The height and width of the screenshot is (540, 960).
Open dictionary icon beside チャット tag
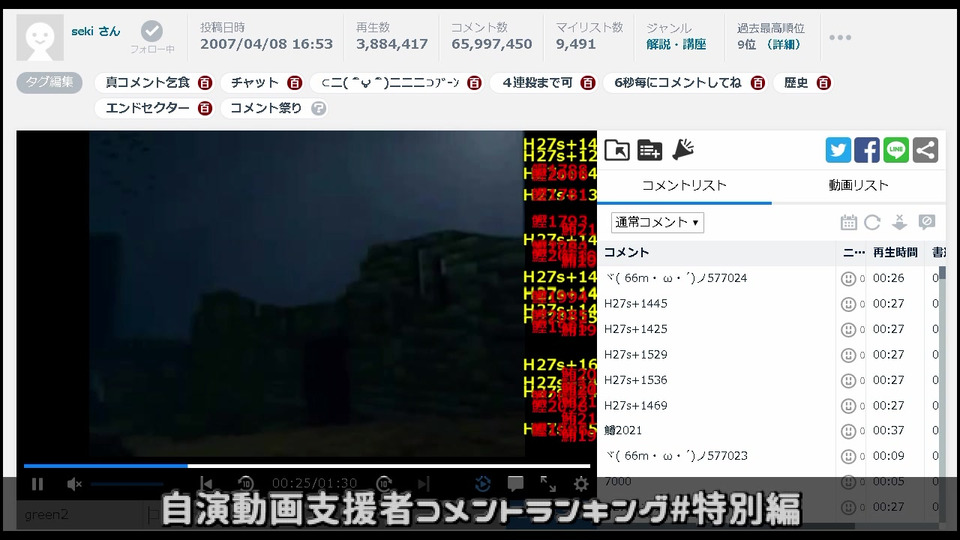tap(294, 83)
